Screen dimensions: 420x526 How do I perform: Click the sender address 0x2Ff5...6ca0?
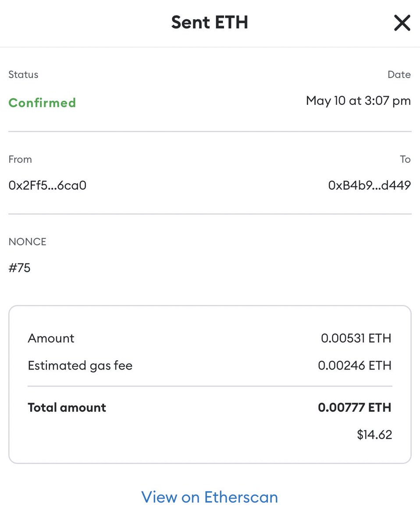point(47,185)
